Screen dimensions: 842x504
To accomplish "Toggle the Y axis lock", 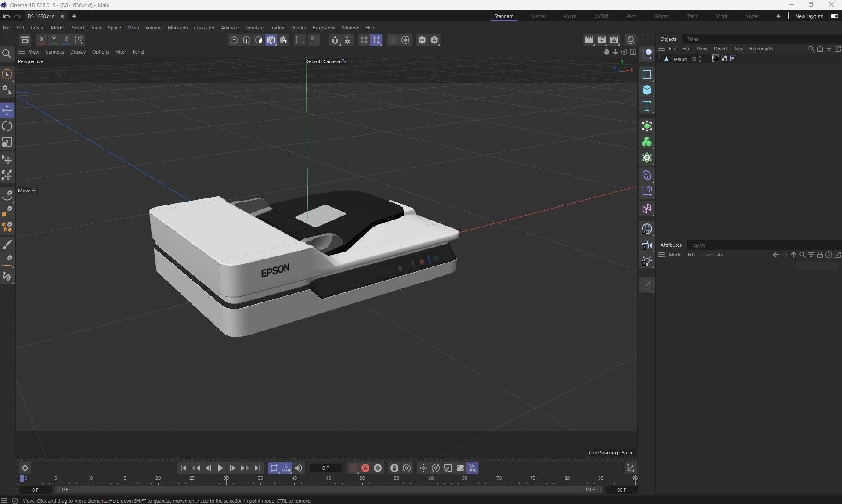I will point(54,40).
